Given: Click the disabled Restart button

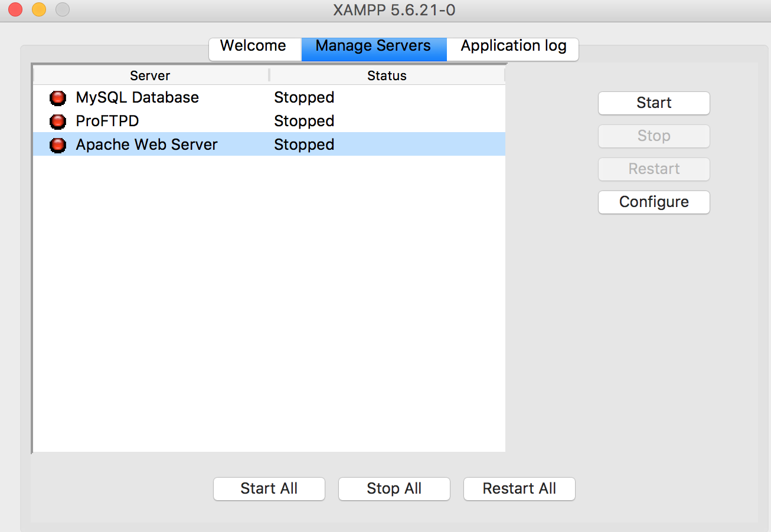Looking at the screenshot, I should pyautogui.click(x=654, y=169).
